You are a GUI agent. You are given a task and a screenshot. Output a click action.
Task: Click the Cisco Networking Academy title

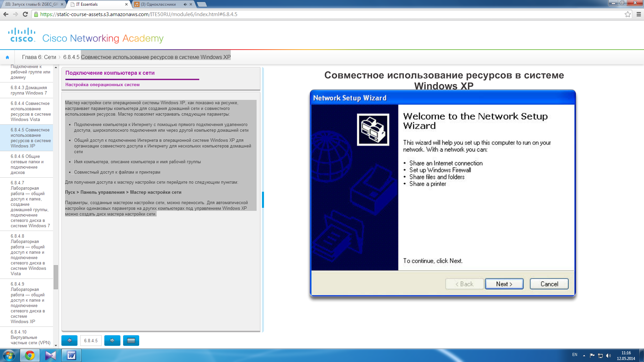[x=103, y=39]
